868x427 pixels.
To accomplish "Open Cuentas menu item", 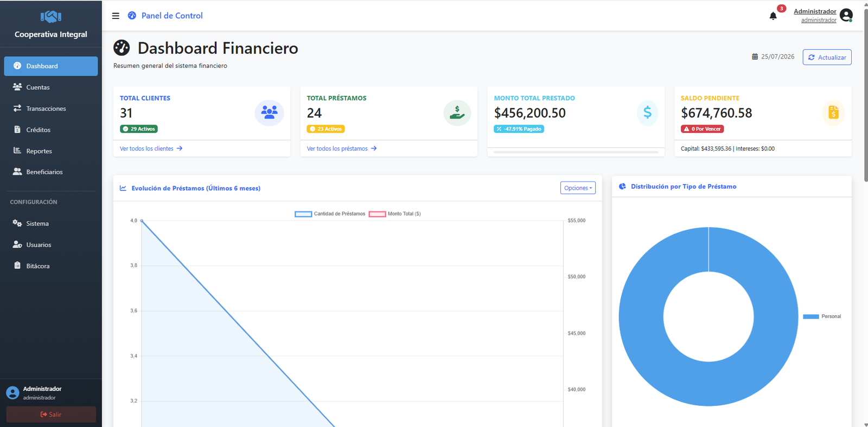I will [x=51, y=87].
